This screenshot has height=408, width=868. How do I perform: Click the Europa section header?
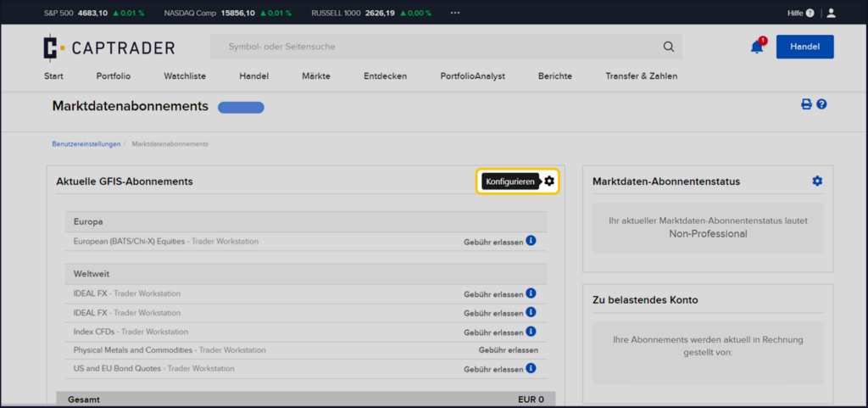(x=305, y=221)
